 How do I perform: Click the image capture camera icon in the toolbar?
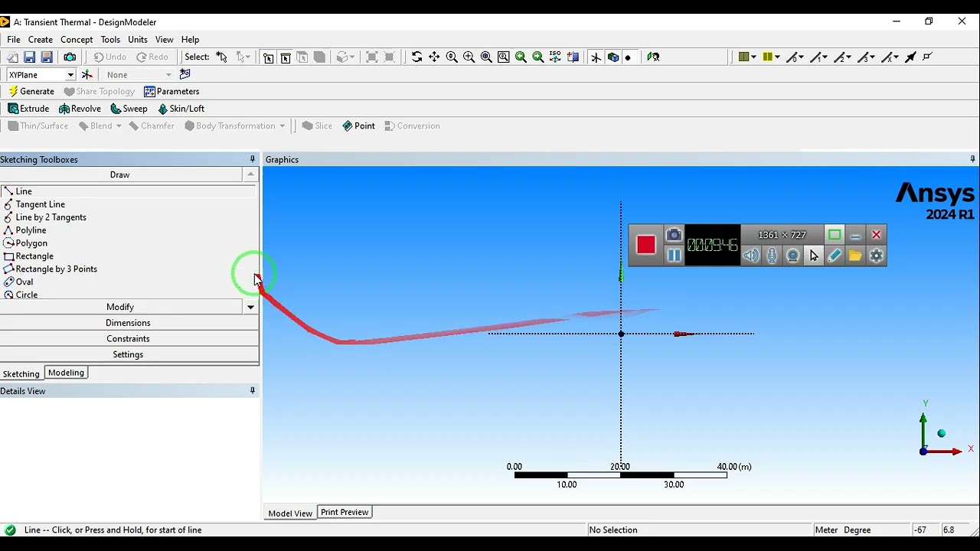tap(70, 57)
